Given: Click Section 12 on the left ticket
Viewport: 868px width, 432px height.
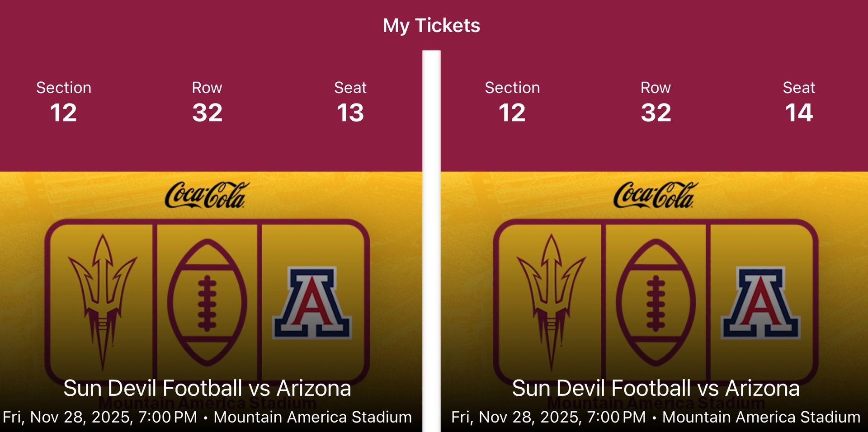Looking at the screenshot, I should pos(64,112).
